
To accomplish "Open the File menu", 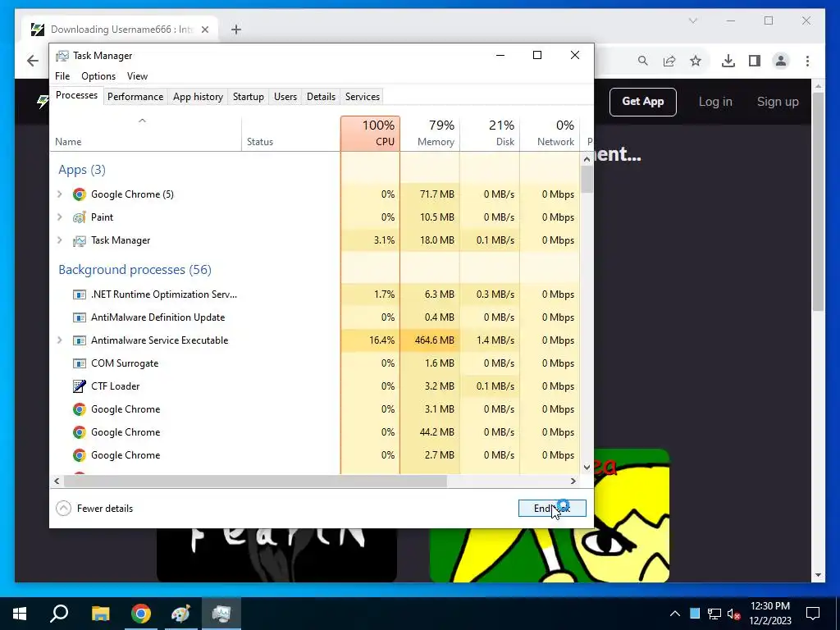I will tap(62, 76).
